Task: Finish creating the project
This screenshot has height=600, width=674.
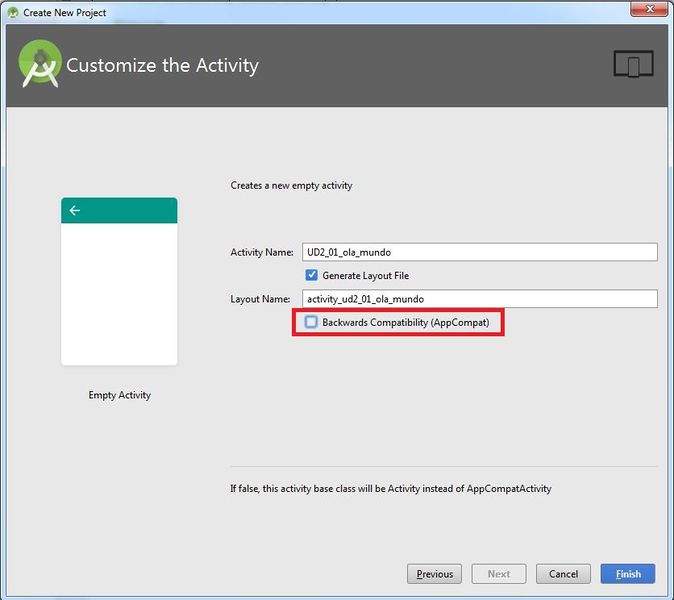Action: click(x=628, y=574)
